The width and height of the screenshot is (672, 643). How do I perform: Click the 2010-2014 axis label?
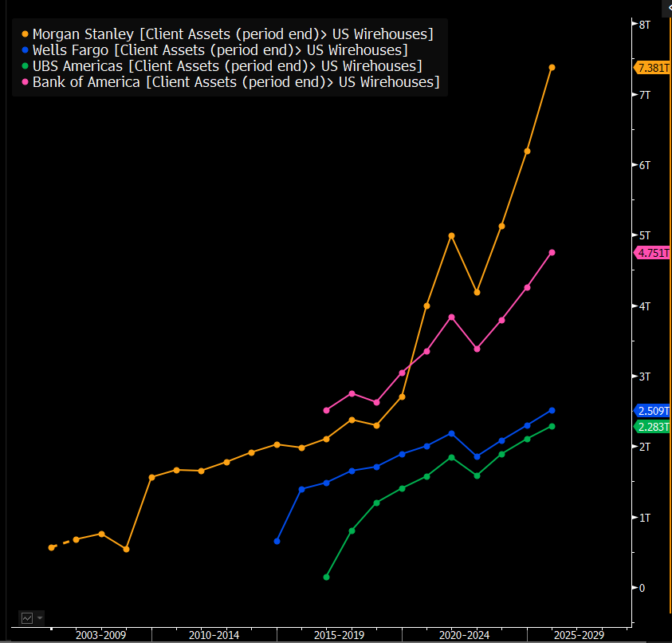tap(214, 635)
